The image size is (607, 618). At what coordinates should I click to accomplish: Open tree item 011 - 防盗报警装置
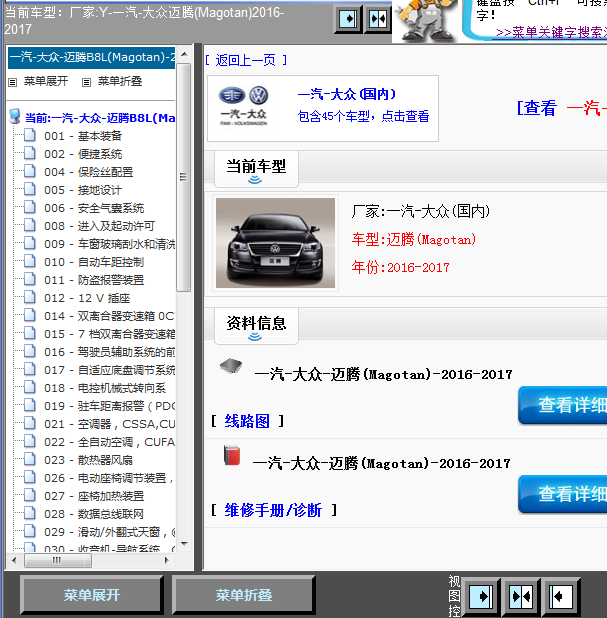tap(94, 280)
